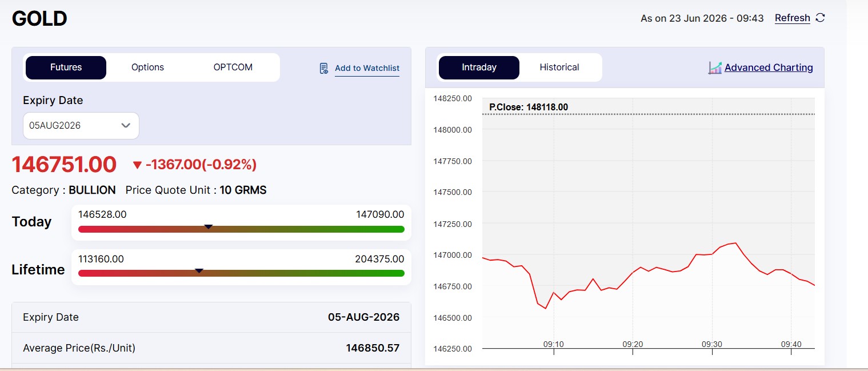Click the chevron arrow in expiry dropdown
The width and height of the screenshot is (868, 371).
tap(126, 126)
